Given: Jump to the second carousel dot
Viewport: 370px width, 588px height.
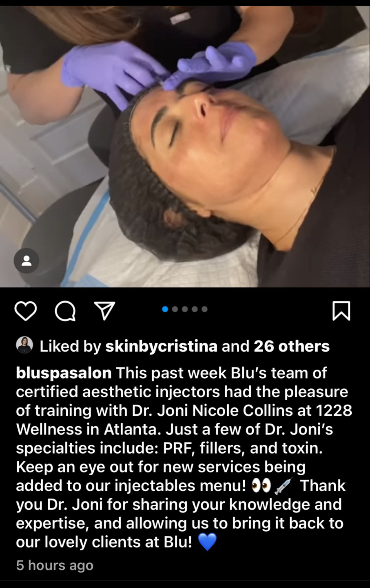Looking at the screenshot, I should tap(175, 309).
